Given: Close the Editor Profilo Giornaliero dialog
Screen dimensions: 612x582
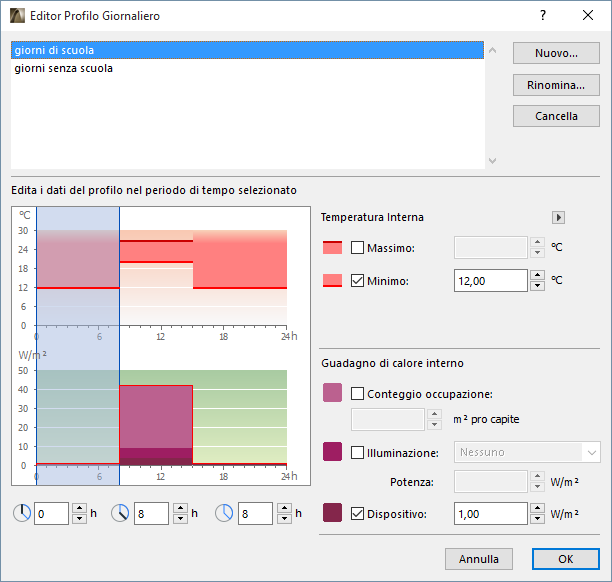Looking at the screenshot, I should pos(588,15).
